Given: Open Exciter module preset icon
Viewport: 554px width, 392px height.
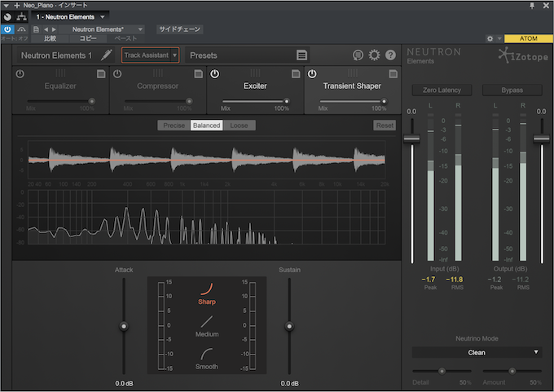Looking at the screenshot, I should 296,74.
